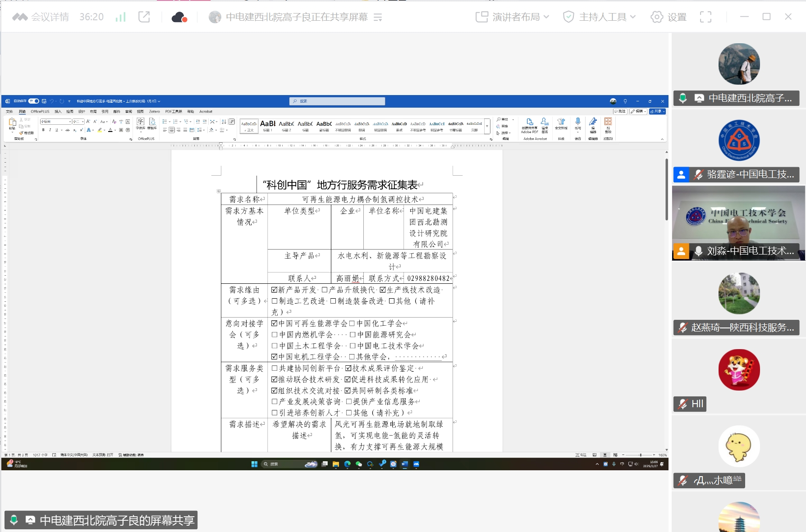Click the Create and Share Adobe PDF icon
806x532 pixels.
click(x=530, y=123)
